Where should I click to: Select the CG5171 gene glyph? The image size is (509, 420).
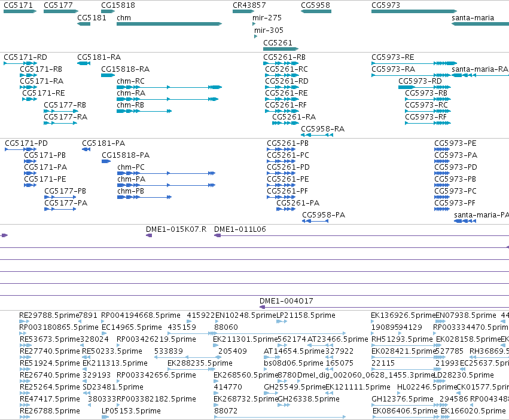tap(20, 11)
